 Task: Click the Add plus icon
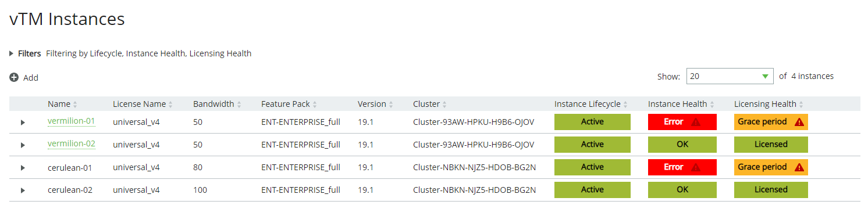pos(14,77)
